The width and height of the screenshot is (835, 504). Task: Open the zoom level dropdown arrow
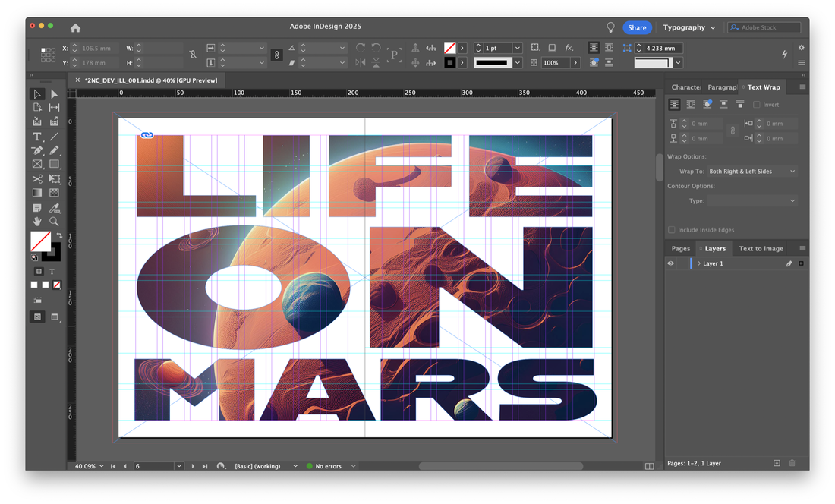pyautogui.click(x=102, y=466)
